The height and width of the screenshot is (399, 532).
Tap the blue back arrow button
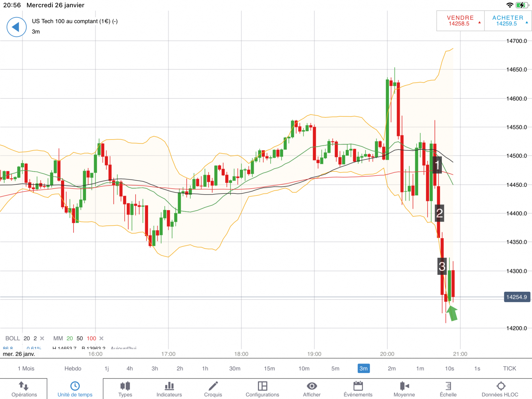point(17,27)
